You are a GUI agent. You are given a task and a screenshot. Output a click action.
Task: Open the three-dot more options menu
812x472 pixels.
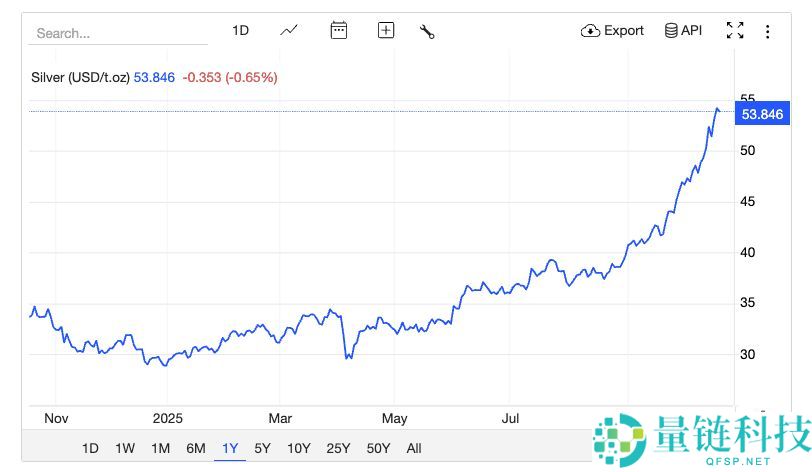(x=768, y=31)
